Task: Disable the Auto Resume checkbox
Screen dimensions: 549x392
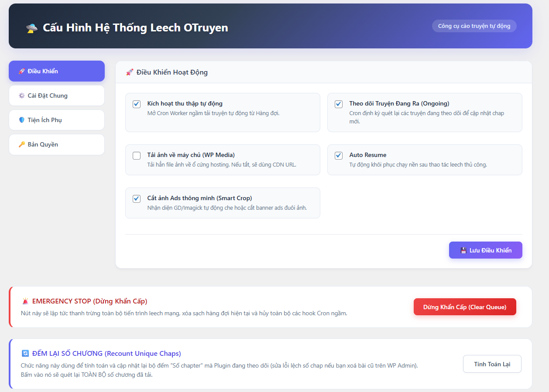Action: (x=339, y=156)
